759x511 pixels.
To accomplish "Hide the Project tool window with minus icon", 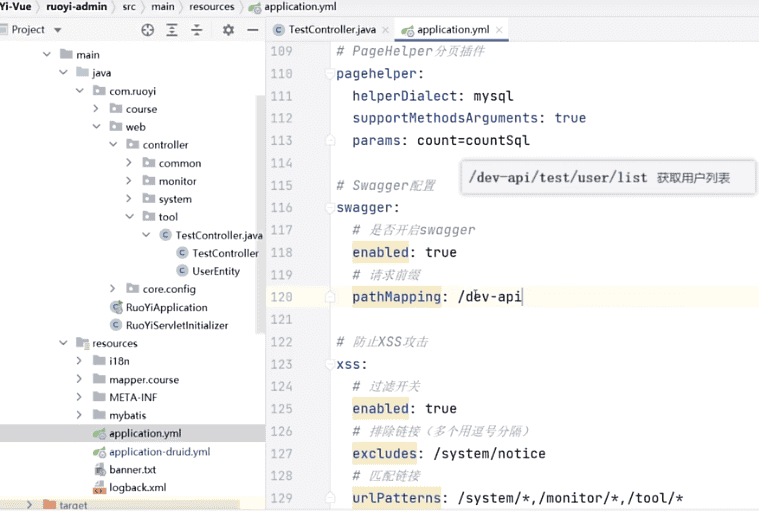I will pos(252,30).
